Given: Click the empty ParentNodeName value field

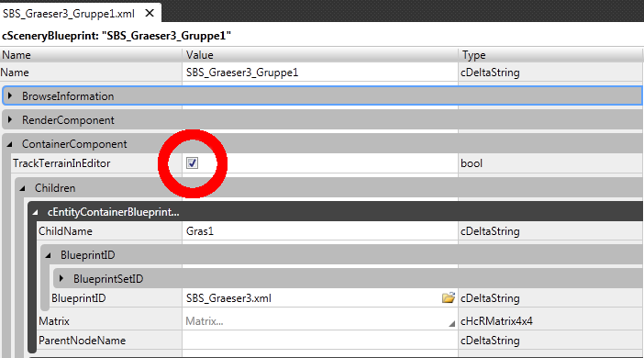Looking at the screenshot, I should (x=320, y=341).
